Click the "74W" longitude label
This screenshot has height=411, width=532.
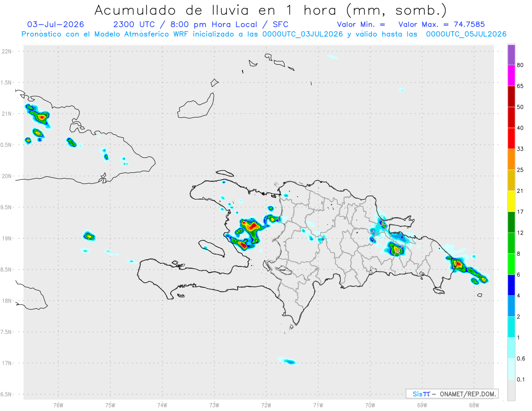(162, 405)
